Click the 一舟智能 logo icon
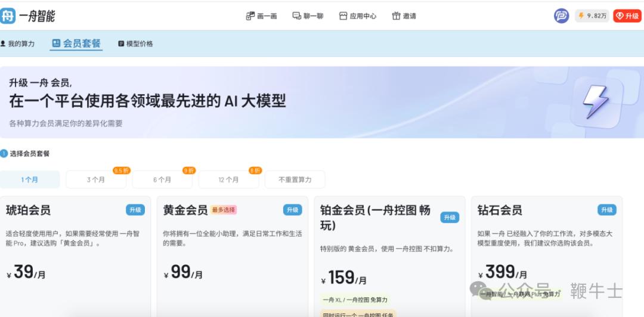Image resolution: width=644 pixels, height=317 pixels. 7,16
